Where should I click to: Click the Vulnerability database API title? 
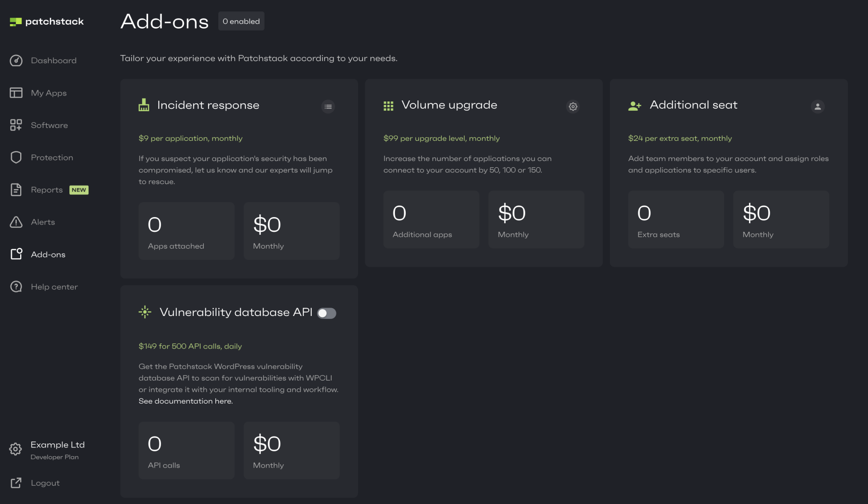click(x=236, y=313)
